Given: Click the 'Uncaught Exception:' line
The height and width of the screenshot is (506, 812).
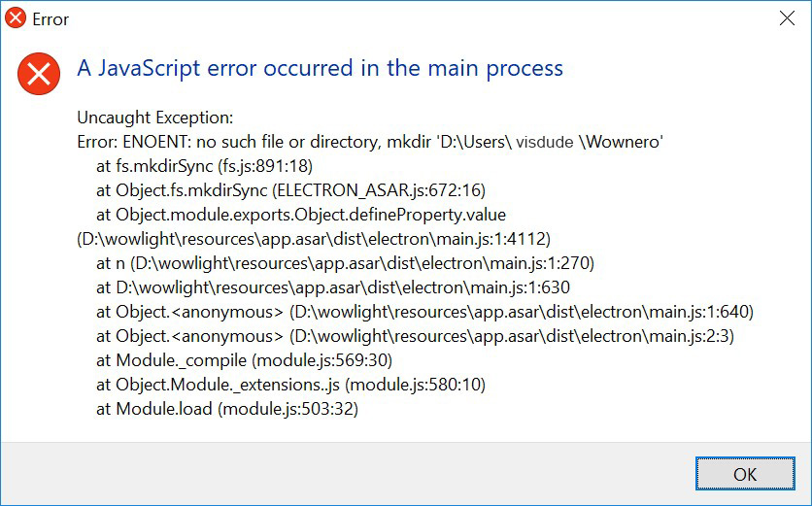Looking at the screenshot, I should (155, 118).
